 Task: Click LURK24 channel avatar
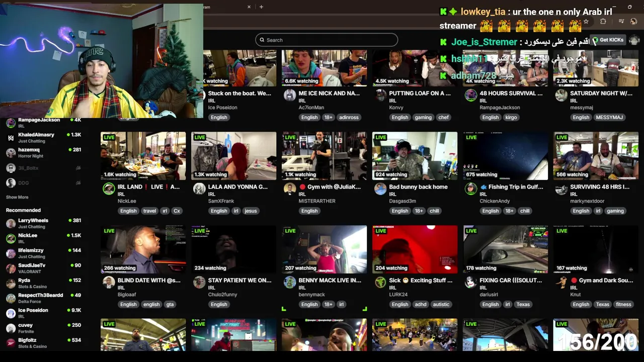(380, 282)
